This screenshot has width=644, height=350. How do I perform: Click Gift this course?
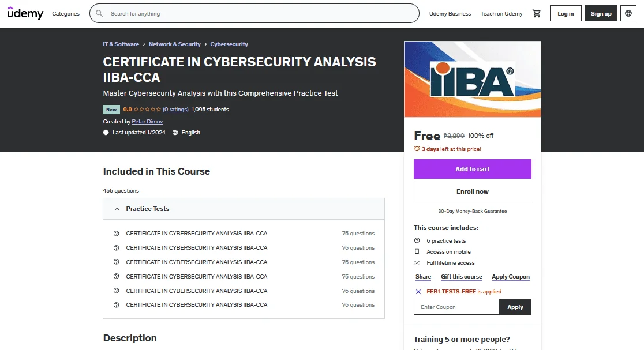(461, 277)
